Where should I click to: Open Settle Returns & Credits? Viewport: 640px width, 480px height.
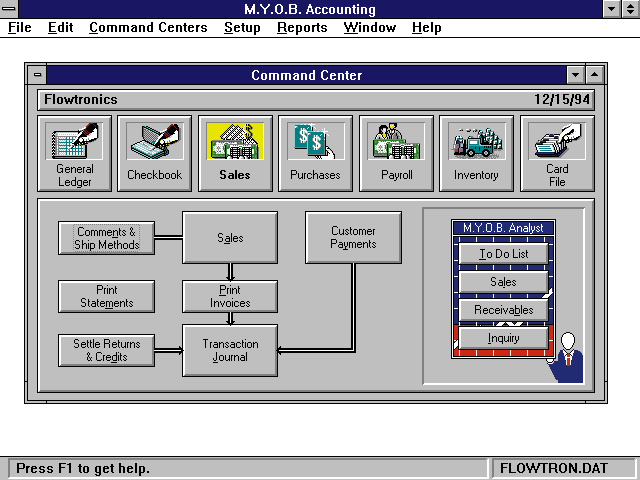[107, 350]
